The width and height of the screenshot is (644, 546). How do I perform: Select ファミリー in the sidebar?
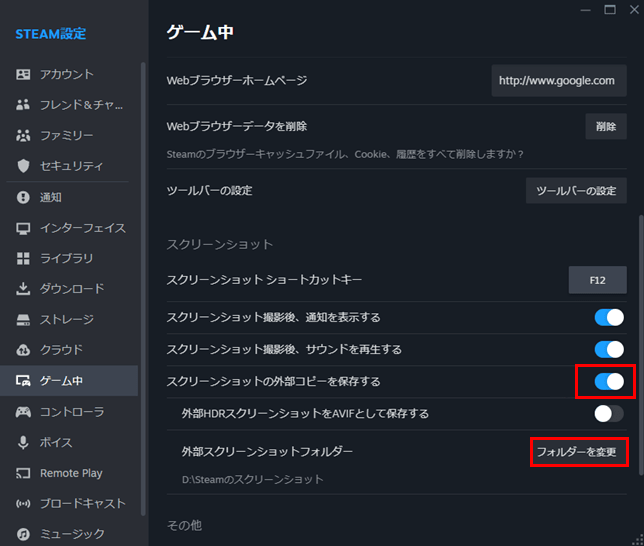[69, 135]
